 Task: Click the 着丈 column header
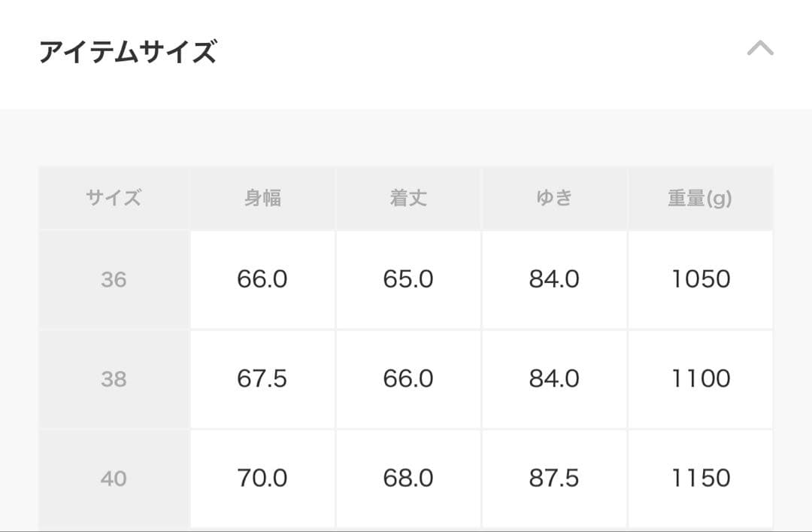(x=408, y=198)
